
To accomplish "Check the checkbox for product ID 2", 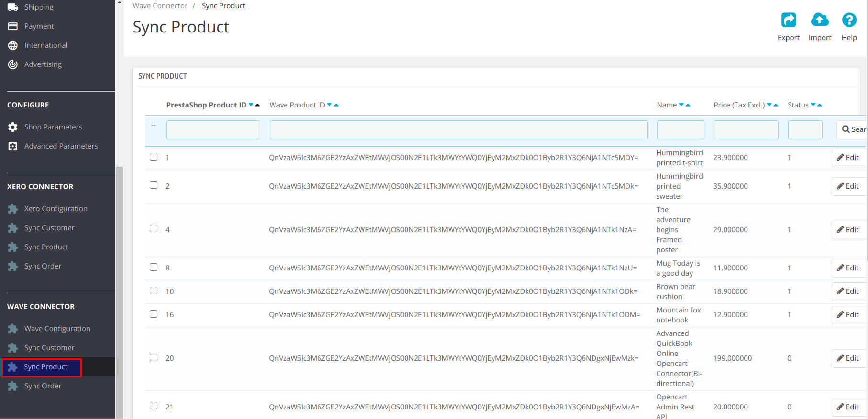I will (154, 185).
